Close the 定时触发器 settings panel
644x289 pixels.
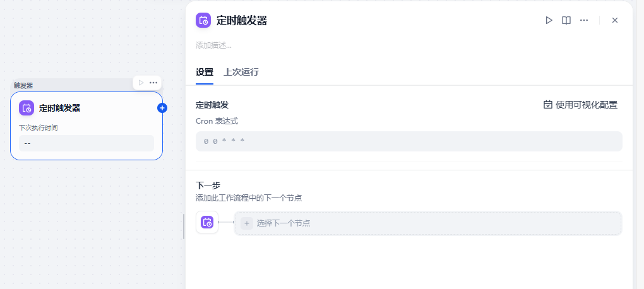click(615, 20)
